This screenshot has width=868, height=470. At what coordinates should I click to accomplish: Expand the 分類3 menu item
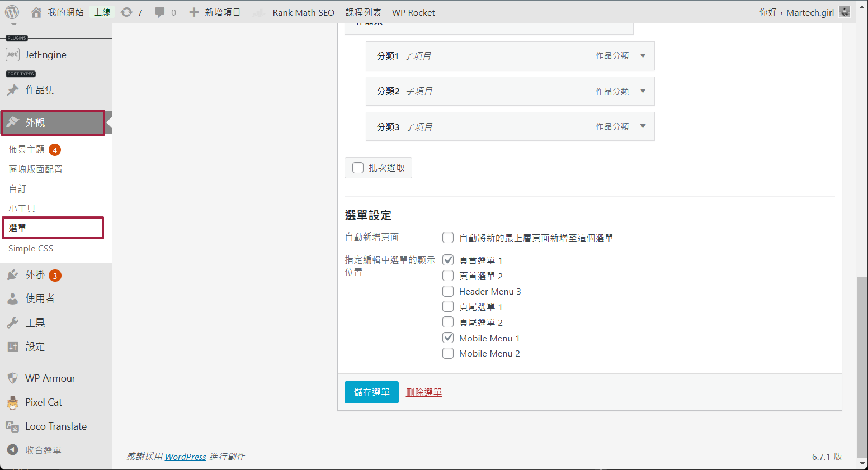coord(643,126)
